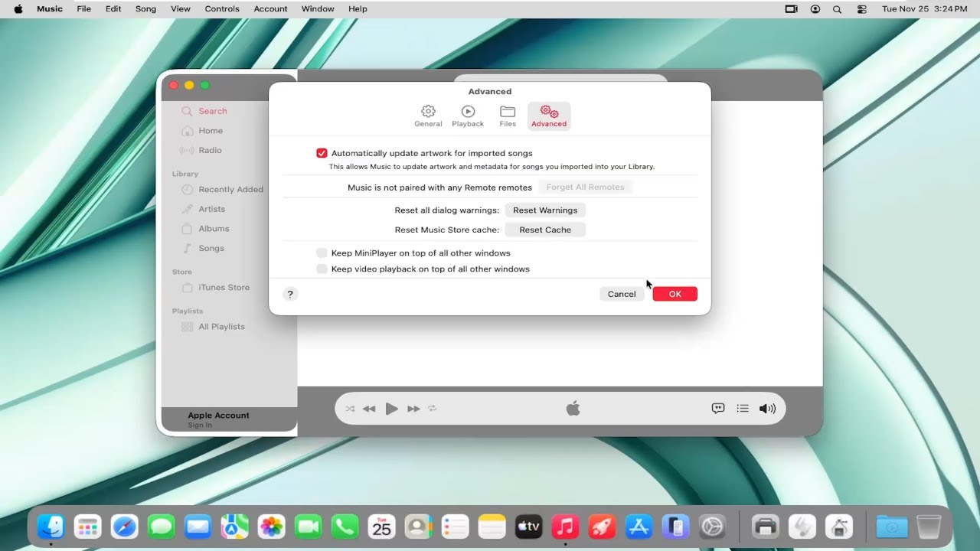Open Radio from the Music sidebar
980x551 pixels.
[201, 150]
